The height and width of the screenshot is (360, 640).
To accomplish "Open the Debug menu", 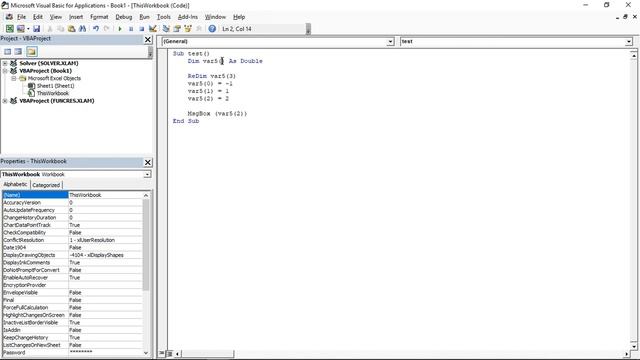I will (x=124, y=17).
